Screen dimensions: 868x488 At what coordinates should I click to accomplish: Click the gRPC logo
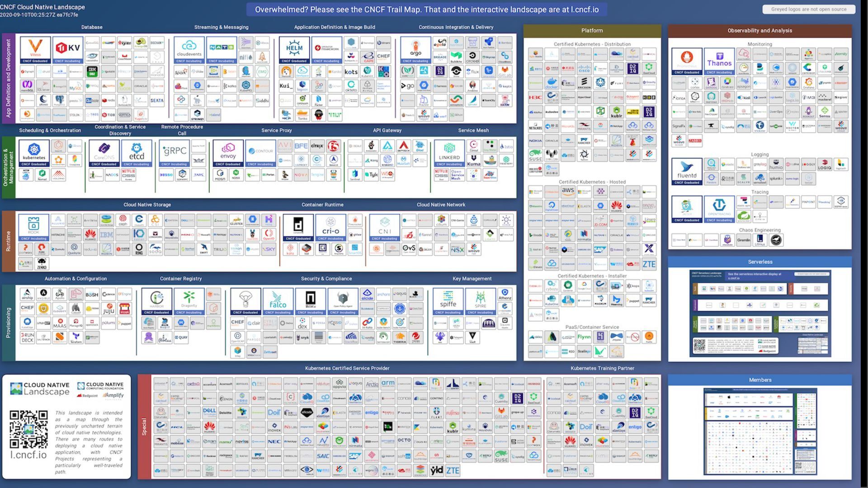(x=174, y=153)
